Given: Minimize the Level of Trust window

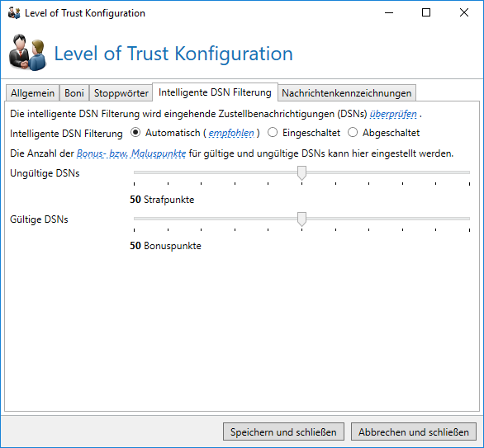Looking at the screenshot, I should tap(389, 12).
